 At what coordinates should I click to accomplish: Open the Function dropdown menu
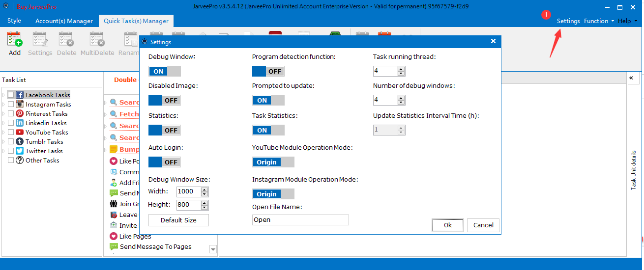[x=599, y=21]
